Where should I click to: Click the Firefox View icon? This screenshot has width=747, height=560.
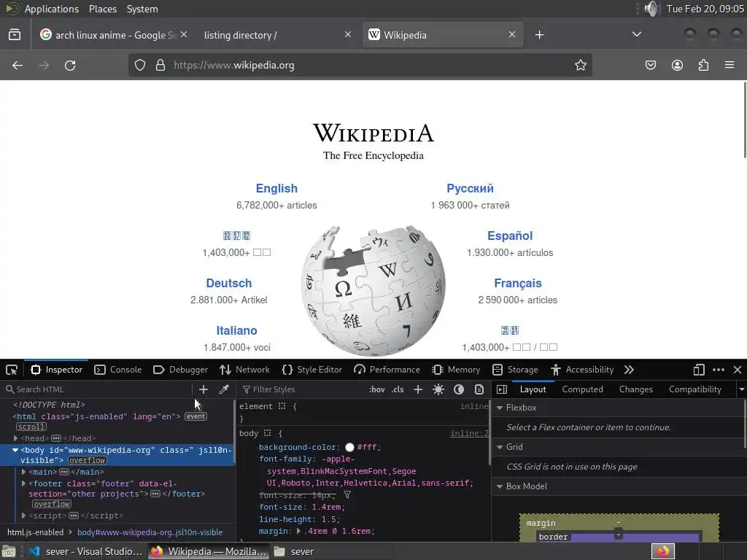[x=15, y=35]
